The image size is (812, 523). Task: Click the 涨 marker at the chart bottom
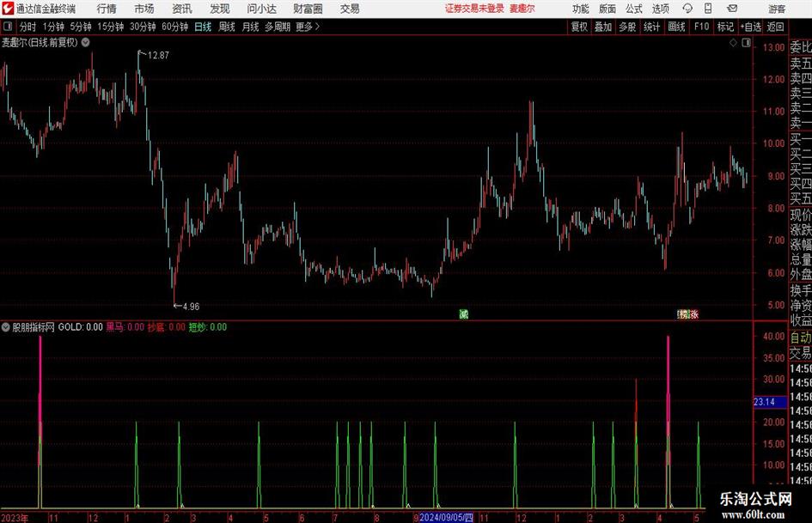point(694,313)
